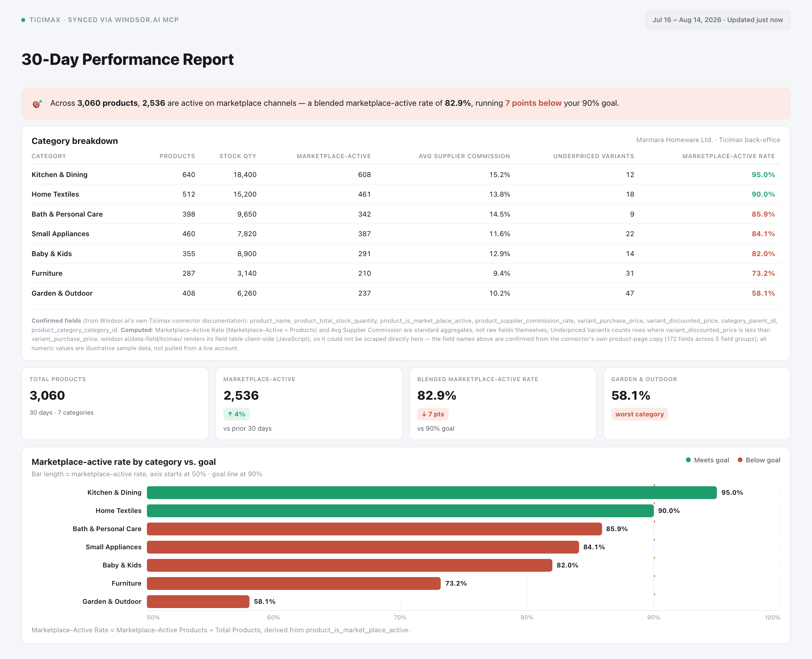Select the Marketplace-Active Rate column header
812x659 pixels.
click(x=729, y=156)
